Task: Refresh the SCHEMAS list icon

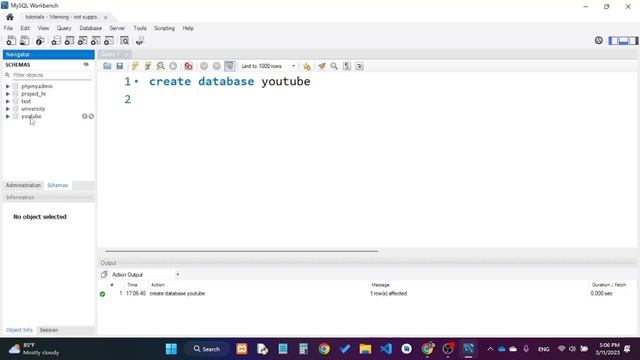Action: click(x=86, y=64)
